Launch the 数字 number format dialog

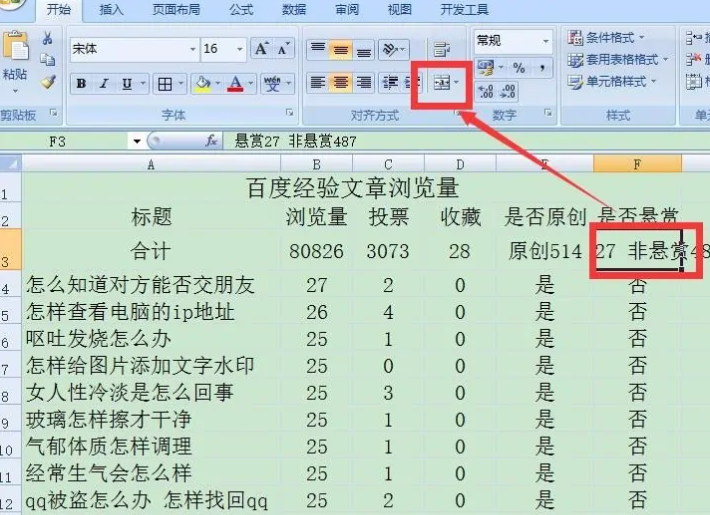tap(548, 113)
